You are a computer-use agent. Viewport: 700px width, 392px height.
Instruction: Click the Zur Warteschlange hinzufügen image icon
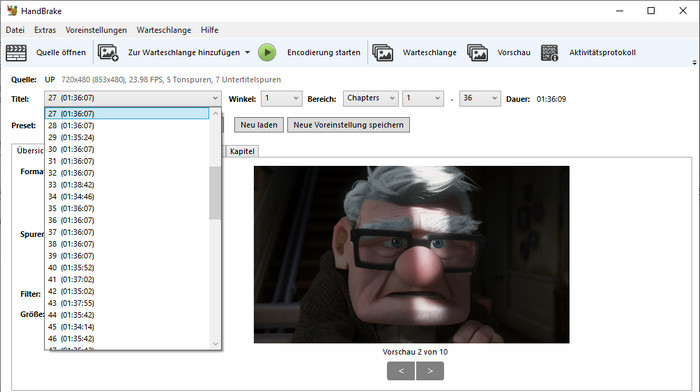click(108, 53)
